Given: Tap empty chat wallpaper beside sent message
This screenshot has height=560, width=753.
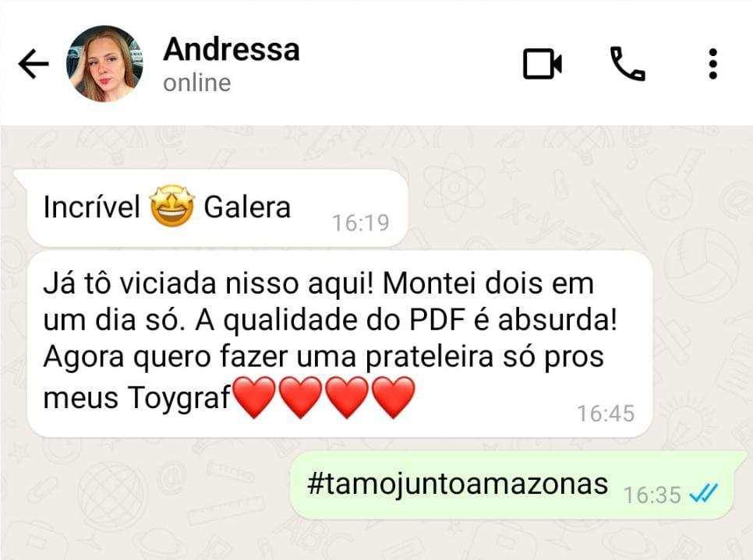Looking at the screenshot, I should pyautogui.click(x=144, y=484).
